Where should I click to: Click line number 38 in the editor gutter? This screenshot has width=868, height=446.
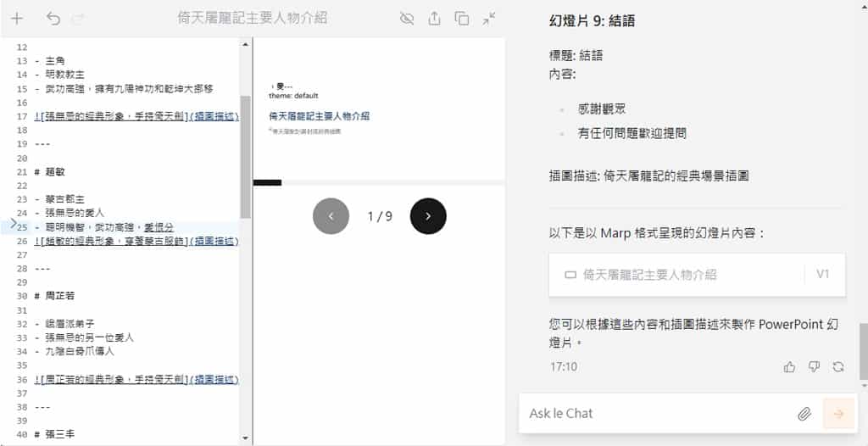point(21,407)
